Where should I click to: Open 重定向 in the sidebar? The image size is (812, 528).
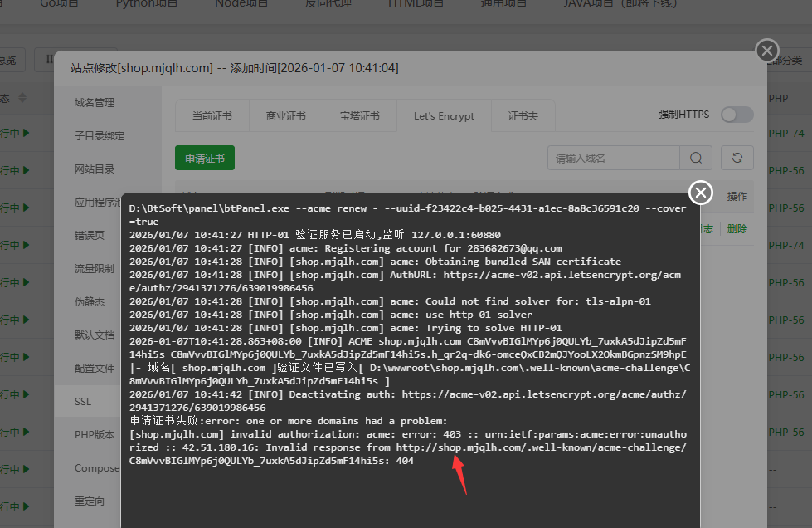coord(89,501)
